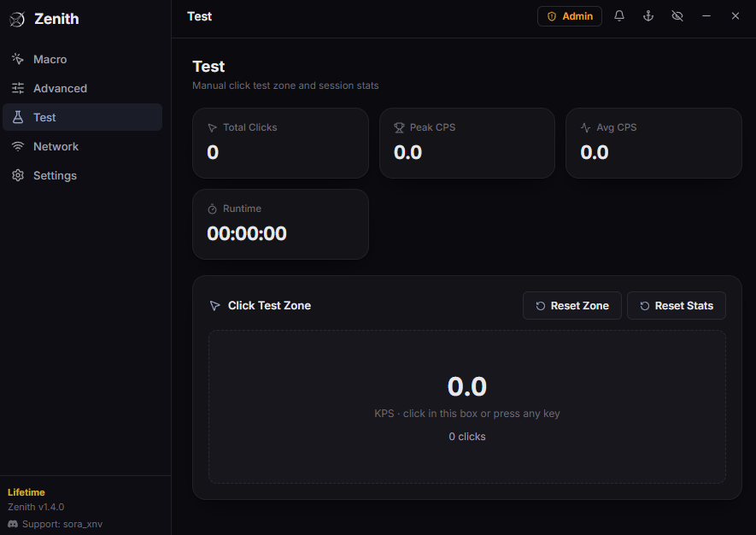Click the anchor icon in header

(648, 16)
